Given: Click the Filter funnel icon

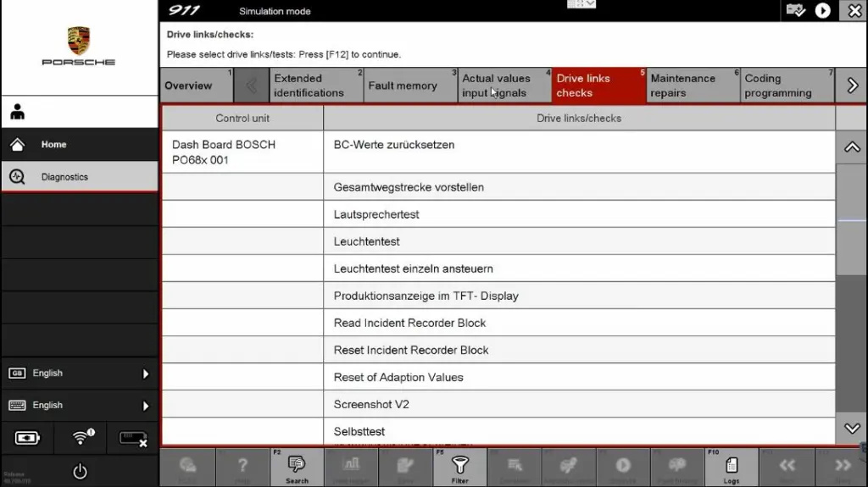Looking at the screenshot, I should pos(459,467).
